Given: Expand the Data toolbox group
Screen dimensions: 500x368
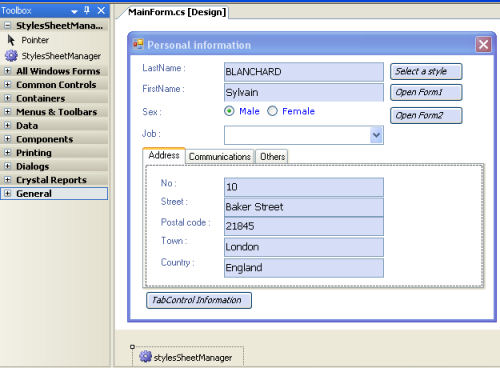Looking at the screenshot, I should [7, 125].
